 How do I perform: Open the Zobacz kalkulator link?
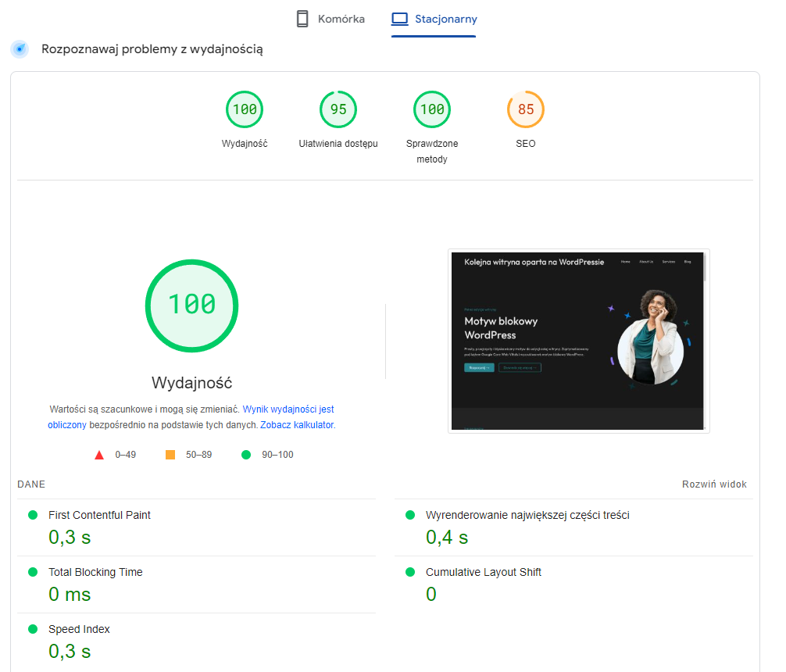click(x=297, y=425)
